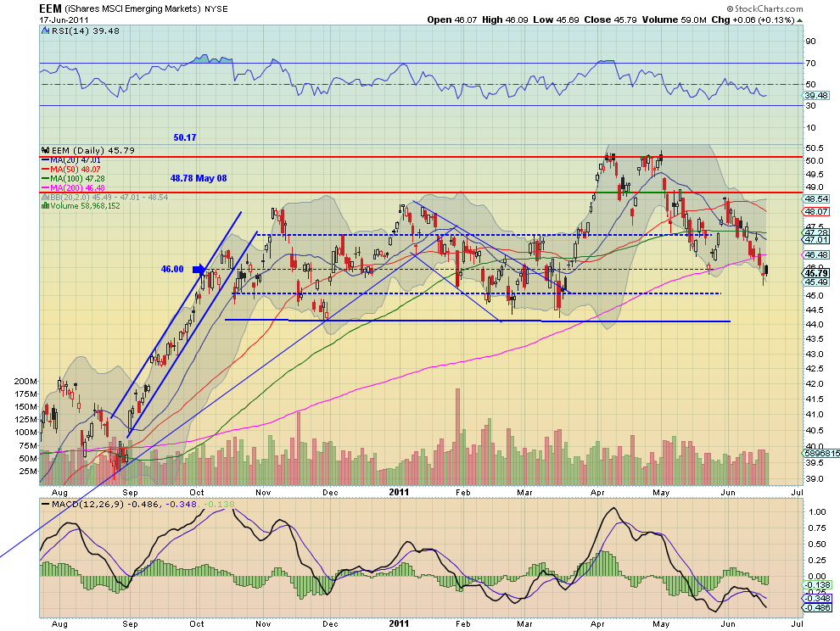Select the Close 45.79 value in header
The image size is (840, 631).
[x=610, y=20]
